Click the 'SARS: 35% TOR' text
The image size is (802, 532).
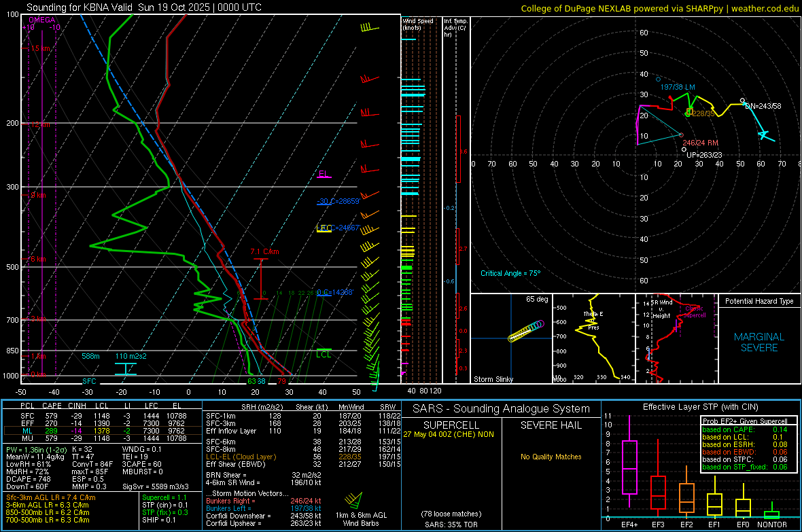[451, 525]
